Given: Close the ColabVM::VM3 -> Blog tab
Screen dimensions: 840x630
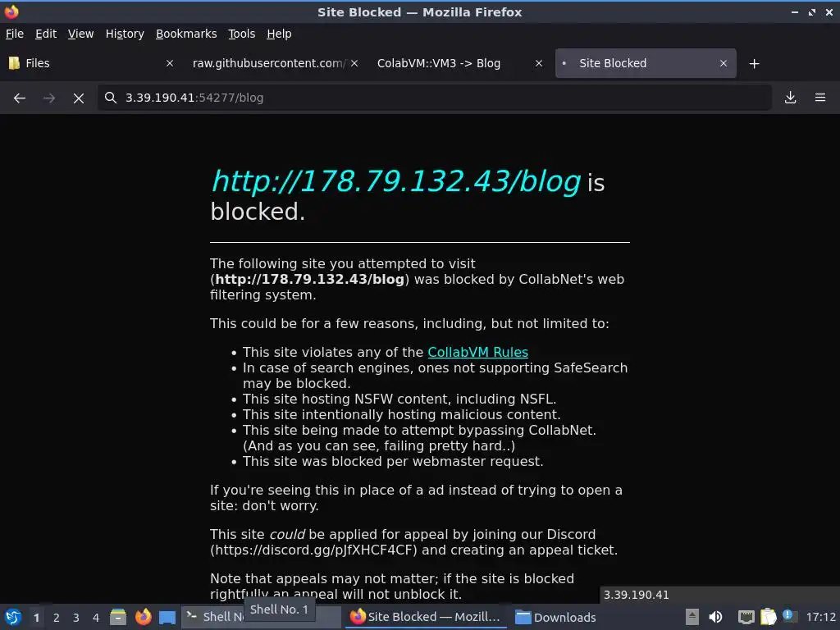Looking at the screenshot, I should click(x=539, y=63).
